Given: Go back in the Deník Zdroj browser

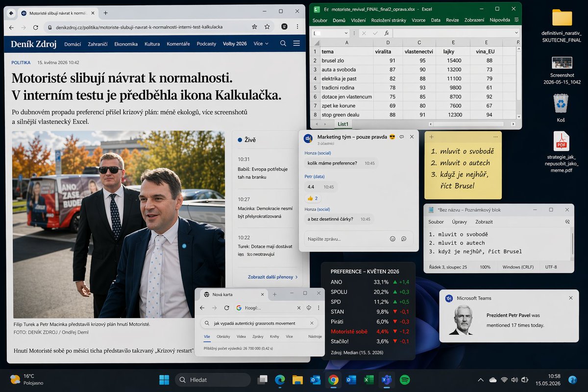Looking at the screenshot, I should (x=12, y=27).
